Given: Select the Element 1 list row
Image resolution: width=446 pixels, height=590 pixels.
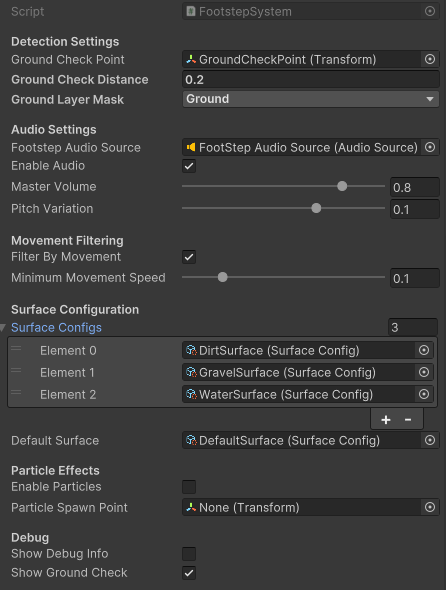Looking at the screenshot, I should point(222,373).
